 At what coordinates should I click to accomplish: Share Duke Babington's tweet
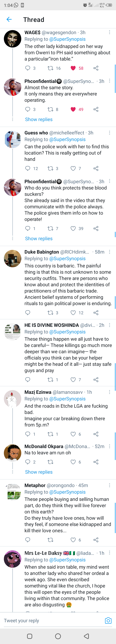pos(96,313)
